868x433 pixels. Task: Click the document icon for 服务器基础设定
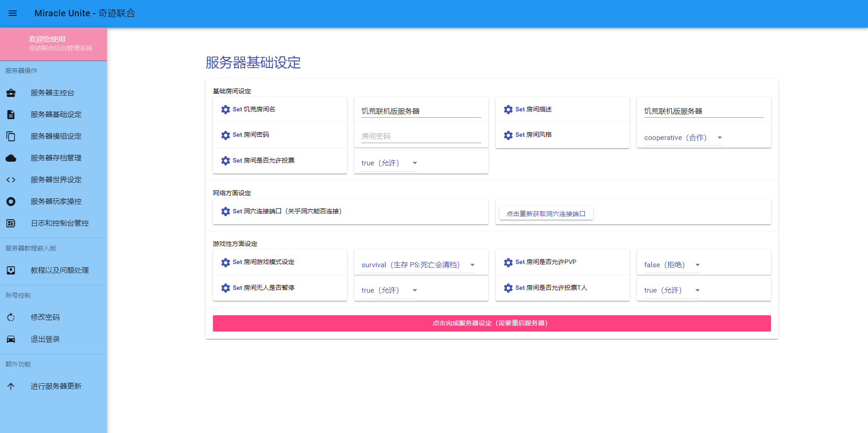pyautogui.click(x=11, y=115)
